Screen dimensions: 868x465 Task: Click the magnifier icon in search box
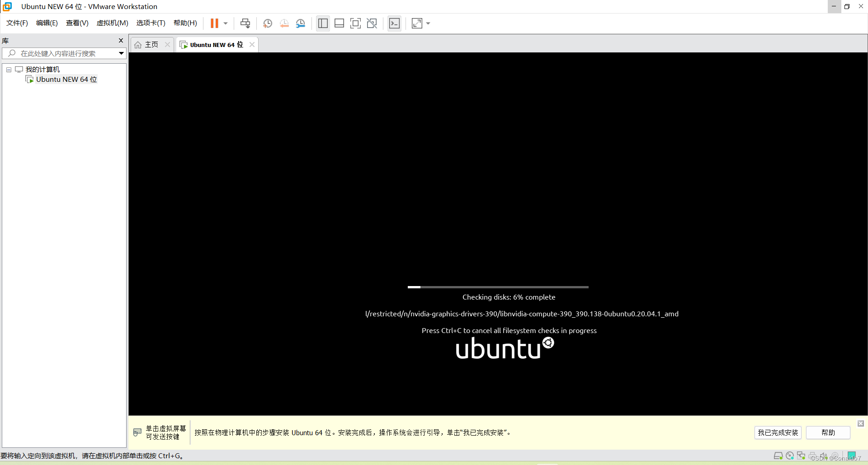pyautogui.click(x=12, y=53)
